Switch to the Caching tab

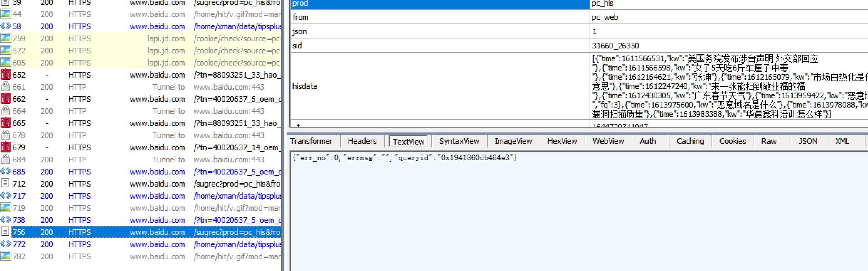(690, 141)
